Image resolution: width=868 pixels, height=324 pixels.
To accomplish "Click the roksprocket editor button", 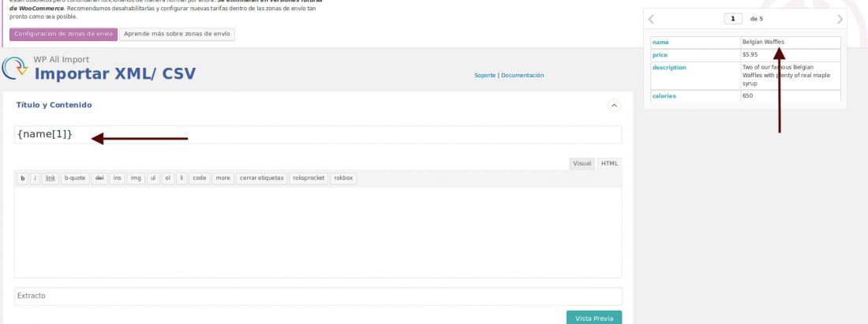I will [309, 178].
